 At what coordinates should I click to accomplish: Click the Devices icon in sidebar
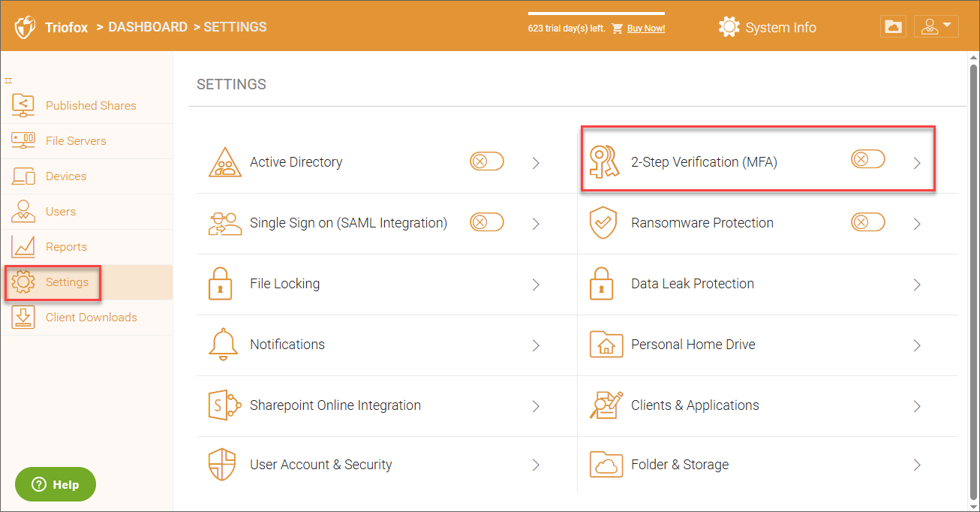coord(24,176)
